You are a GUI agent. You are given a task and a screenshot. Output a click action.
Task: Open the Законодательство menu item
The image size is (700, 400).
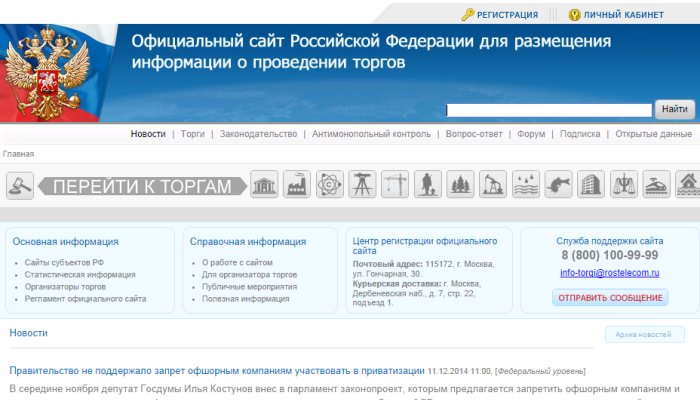258,134
